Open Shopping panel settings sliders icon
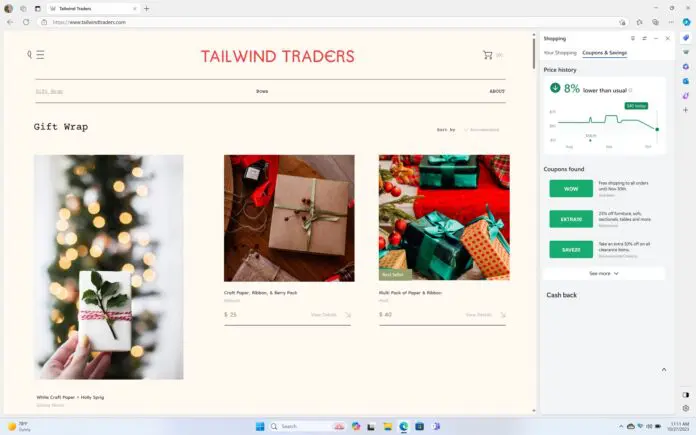The width and height of the screenshot is (696, 435). [x=645, y=39]
